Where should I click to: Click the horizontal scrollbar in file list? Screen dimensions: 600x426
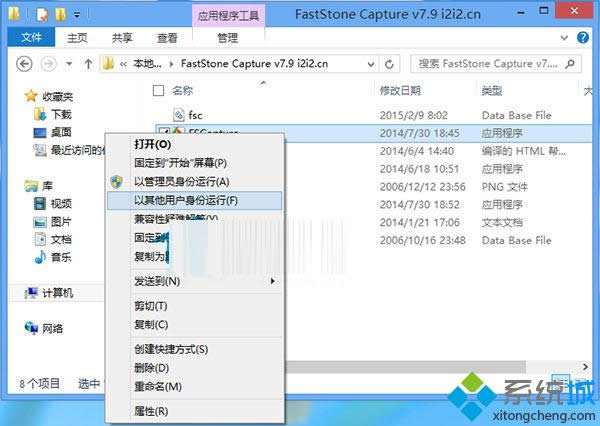(x=406, y=367)
